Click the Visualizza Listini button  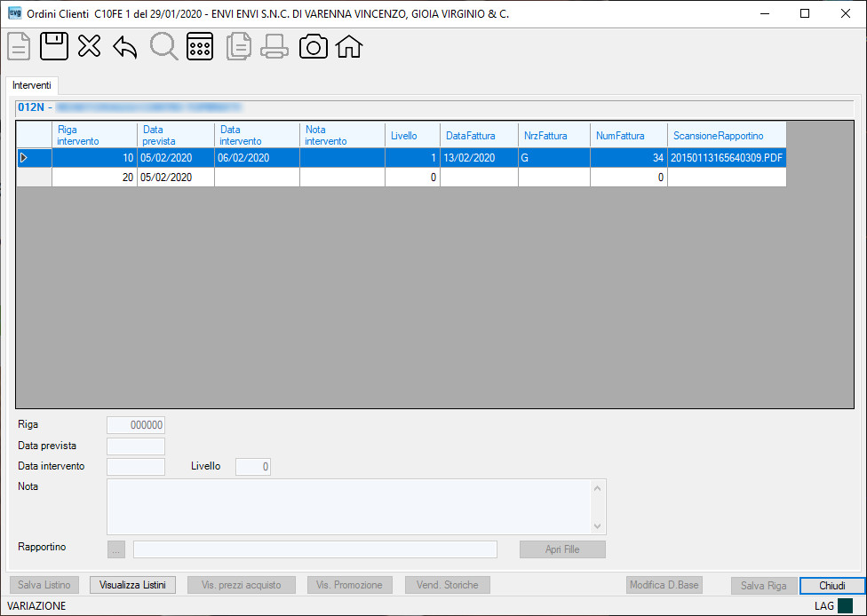click(x=132, y=585)
